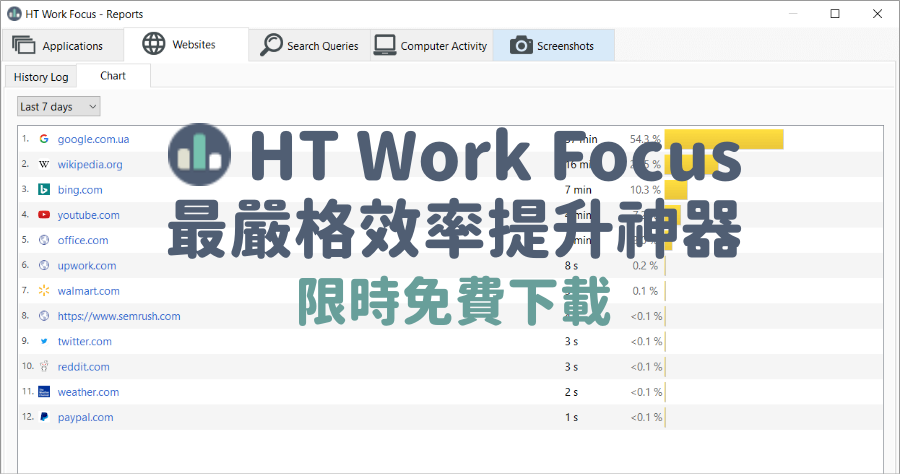Click the Twitter bird favicon

pyautogui.click(x=44, y=341)
